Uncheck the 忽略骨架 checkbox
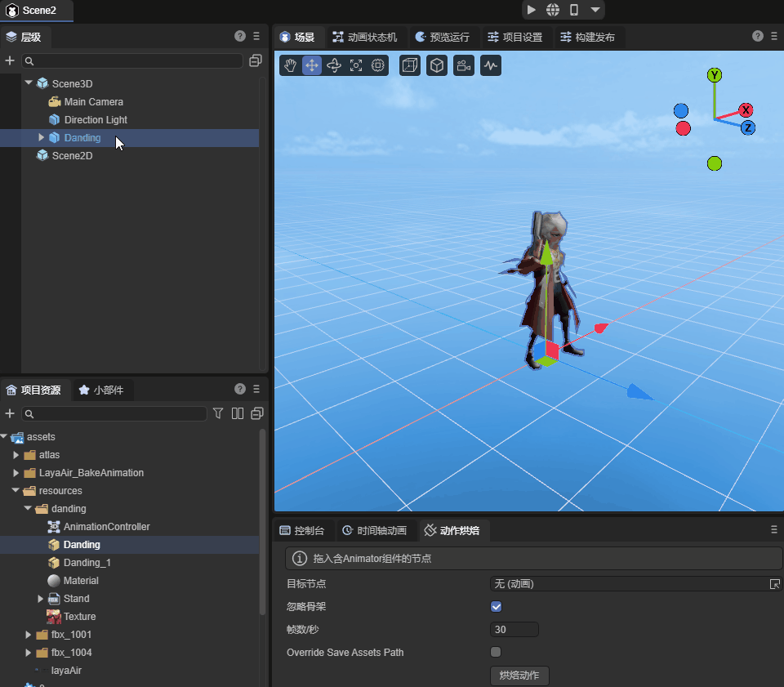 click(x=496, y=607)
